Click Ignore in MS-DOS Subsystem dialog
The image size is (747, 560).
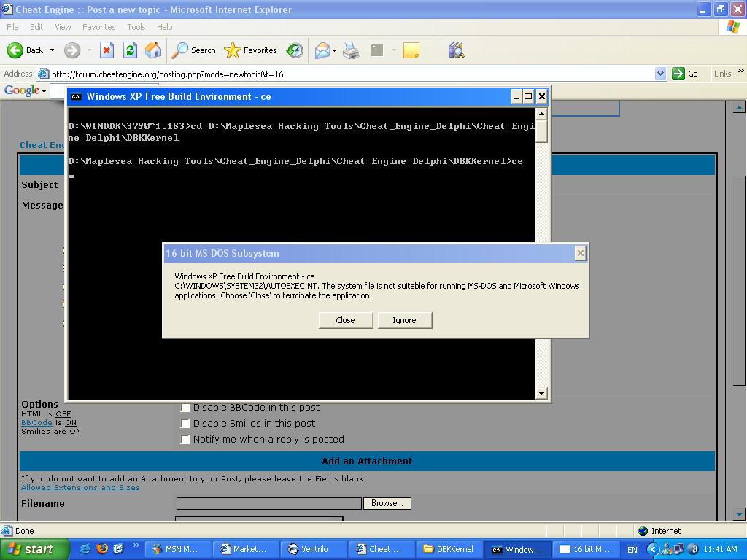click(x=404, y=321)
